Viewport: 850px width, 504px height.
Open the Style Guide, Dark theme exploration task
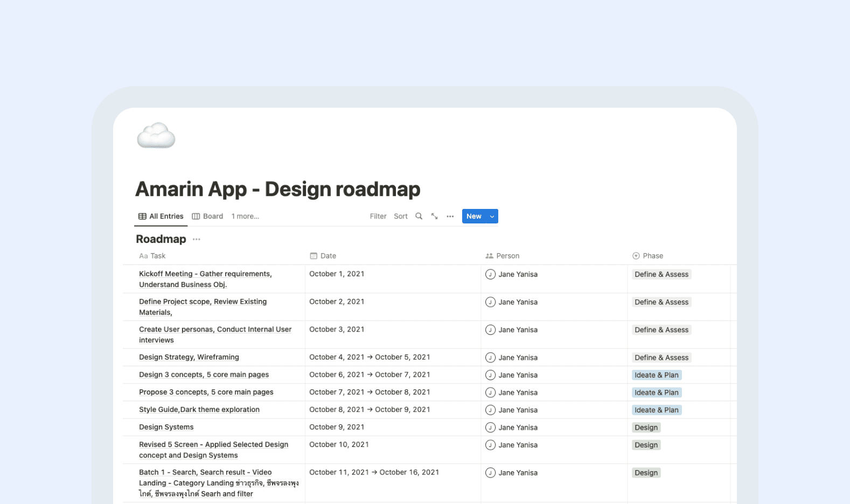[x=199, y=410]
